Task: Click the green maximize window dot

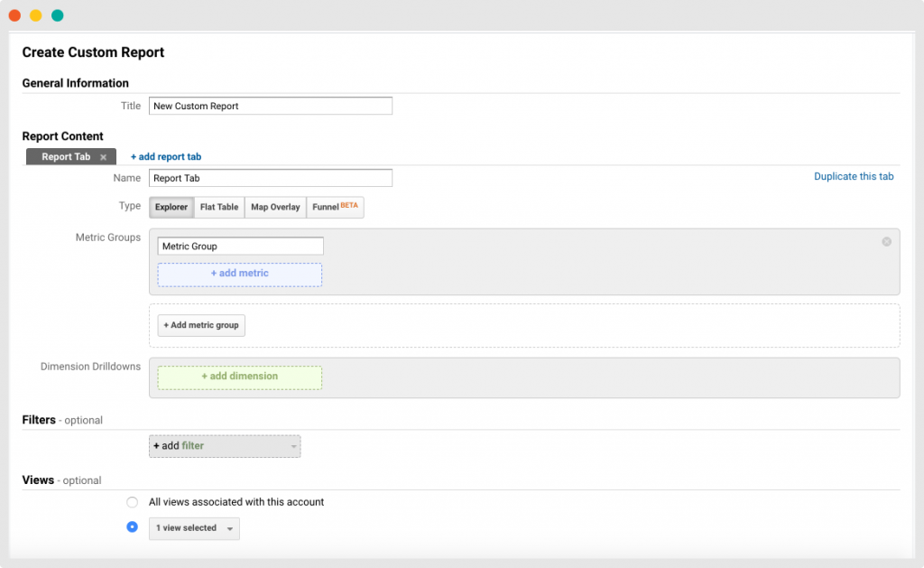Action: click(58, 15)
